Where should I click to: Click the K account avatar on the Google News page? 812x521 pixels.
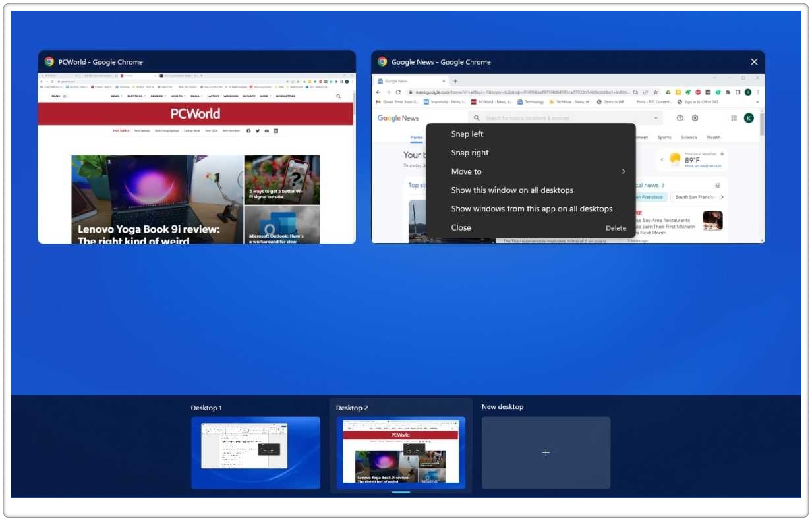tap(749, 118)
